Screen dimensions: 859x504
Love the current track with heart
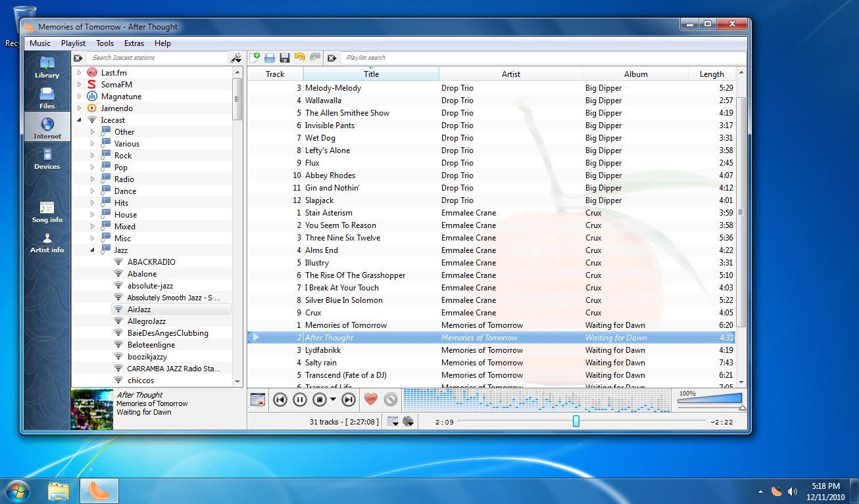pyautogui.click(x=371, y=400)
